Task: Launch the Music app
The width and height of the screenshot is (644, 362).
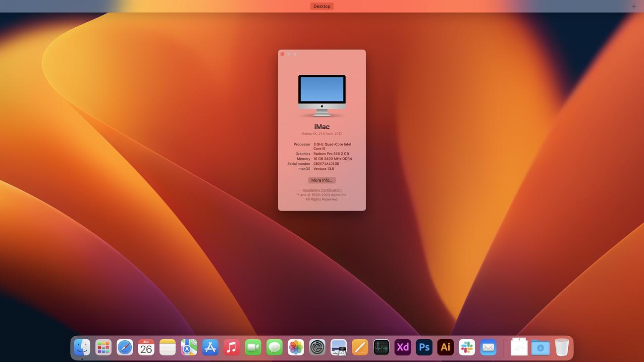Action: point(231,347)
